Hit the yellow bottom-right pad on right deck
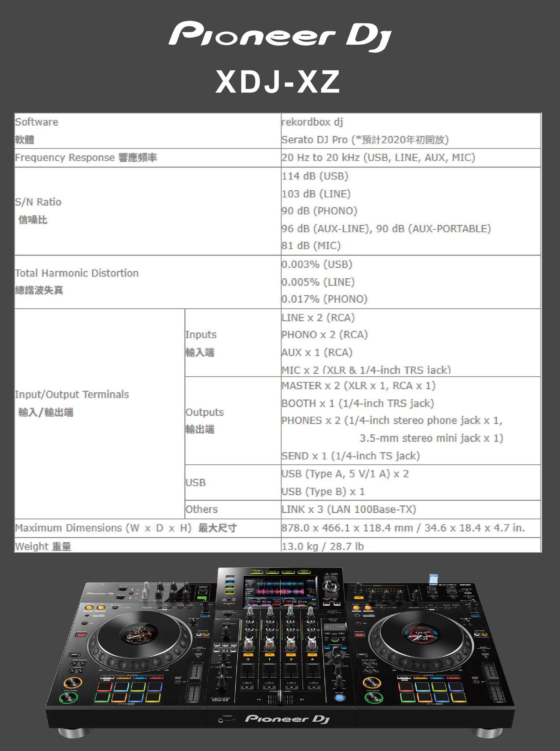Viewport: 560px width, 751px height. (458, 697)
